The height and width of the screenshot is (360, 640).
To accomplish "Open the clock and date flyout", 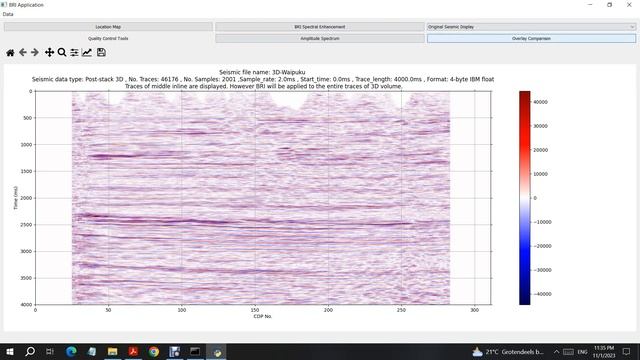I will [604, 351].
